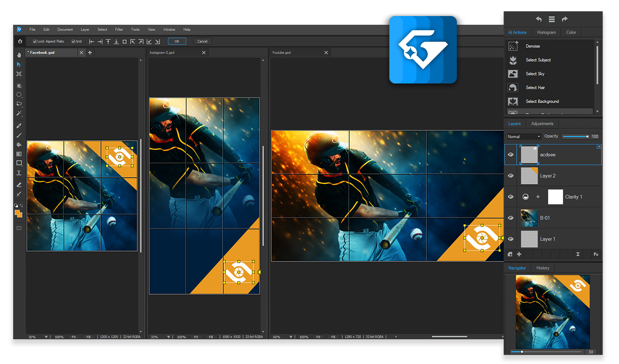Click the Align Center square icon
619x364 pixels.
[x=124, y=42]
